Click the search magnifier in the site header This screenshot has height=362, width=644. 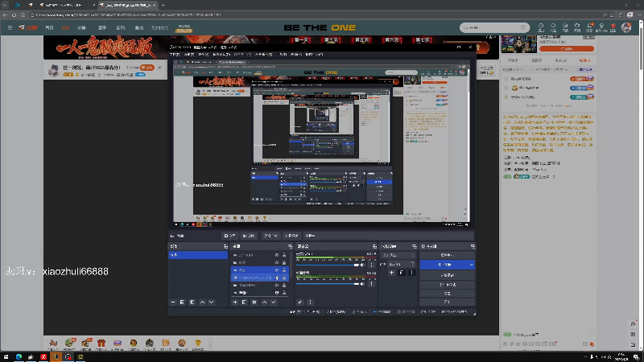[522, 27]
